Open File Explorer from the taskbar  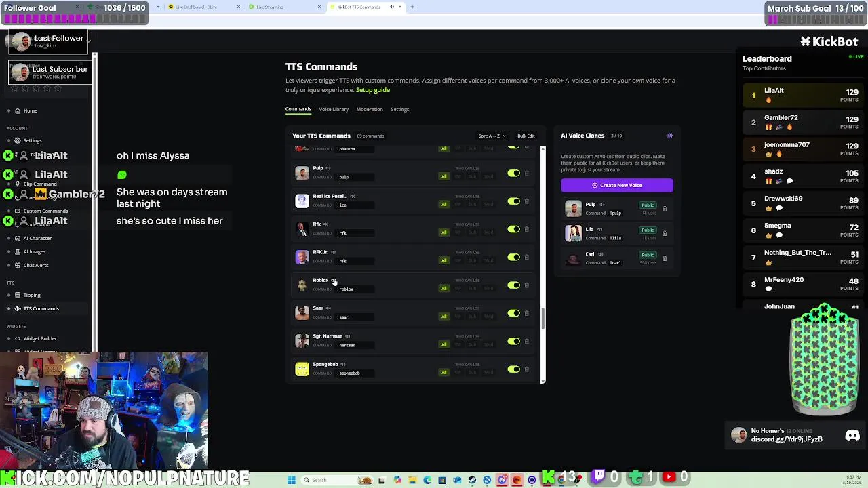click(x=412, y=480)
